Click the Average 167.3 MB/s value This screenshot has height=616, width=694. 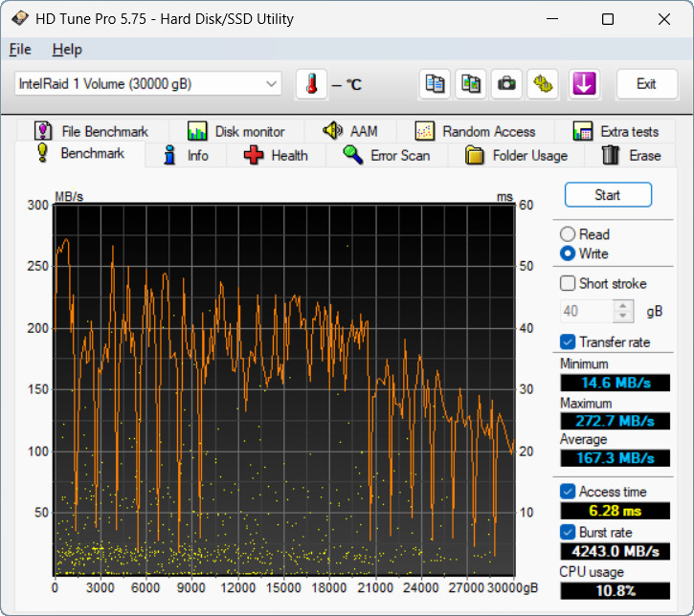click(x=615, y=457)
